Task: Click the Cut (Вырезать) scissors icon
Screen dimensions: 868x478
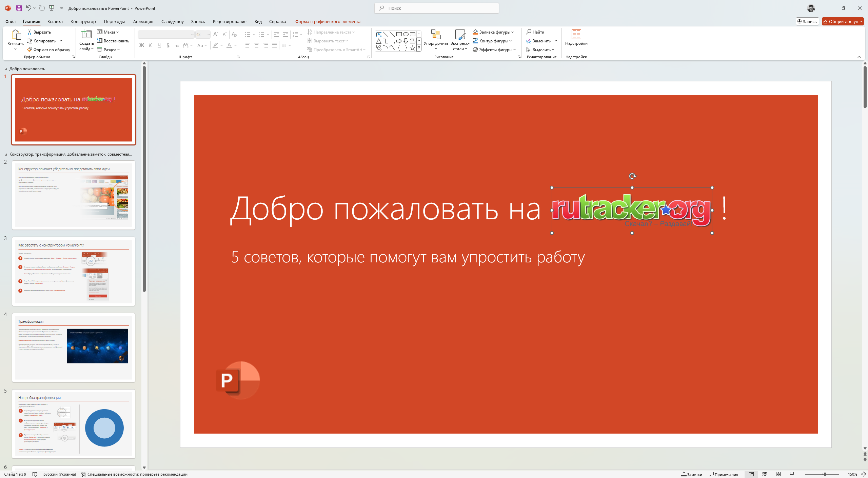Action: point(30,32)
